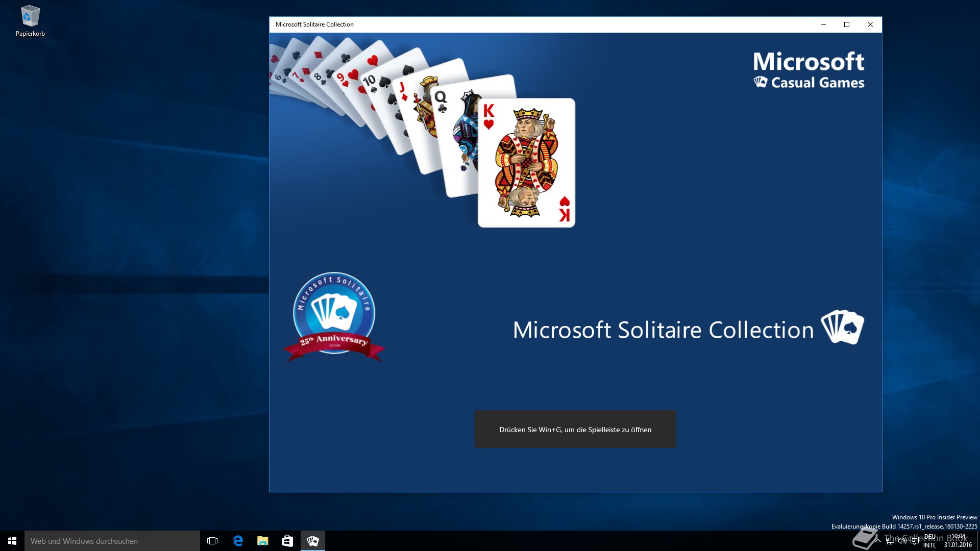Minimize the Microsoft Solitaire Collection window
This screenshot has width=980, height=551.
[x=823, y=24]
